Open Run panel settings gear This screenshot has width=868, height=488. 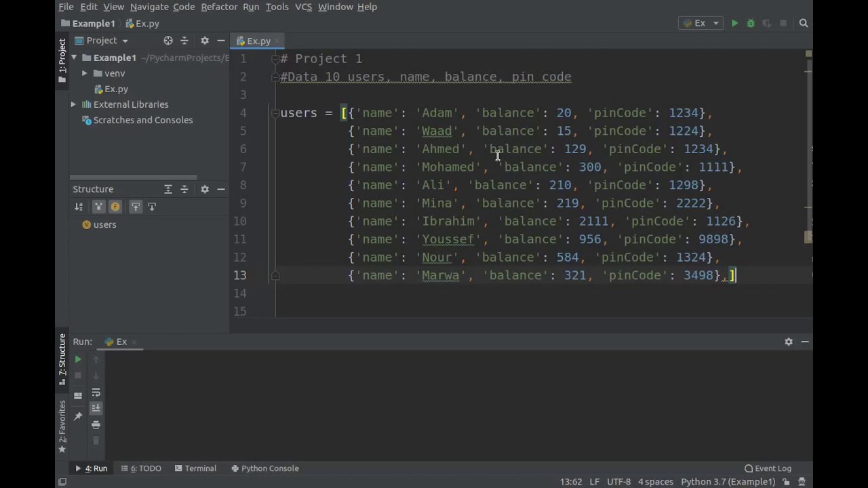pos(789,342)
